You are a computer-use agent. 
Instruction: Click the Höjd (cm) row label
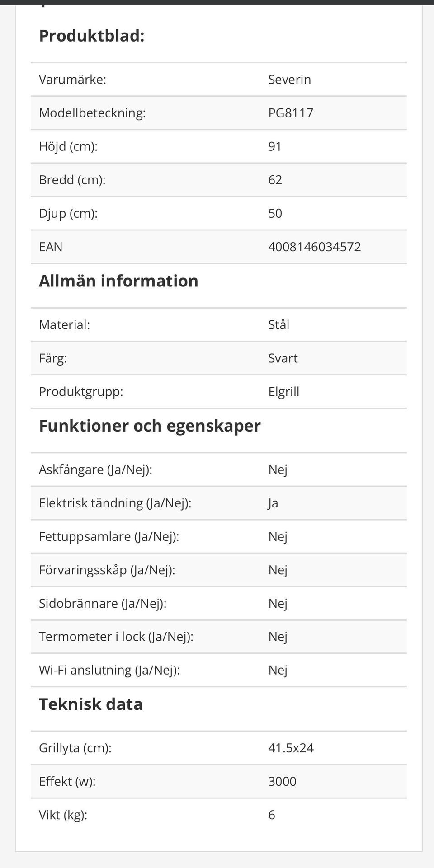click(x=68, y=146)
